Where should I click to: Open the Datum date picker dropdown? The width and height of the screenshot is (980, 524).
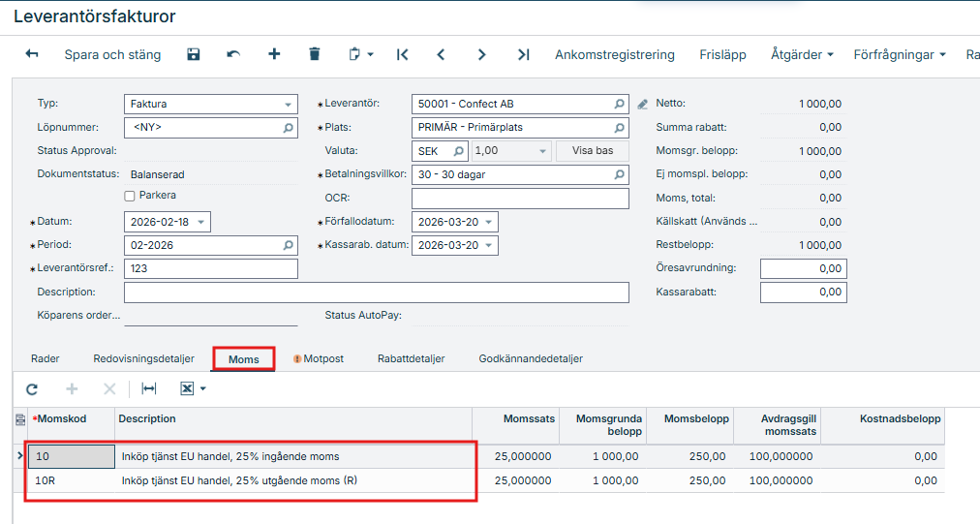(x=200, y=222)
